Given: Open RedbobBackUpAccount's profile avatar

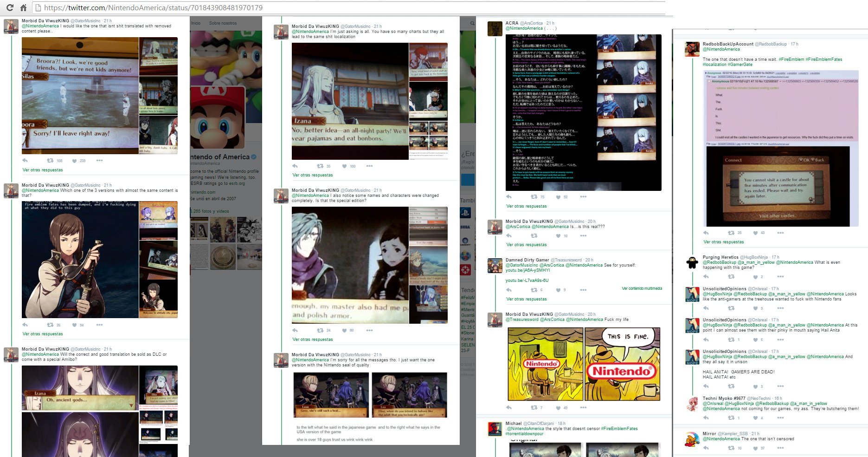Looking at the screenshot, I should [692, 49].
